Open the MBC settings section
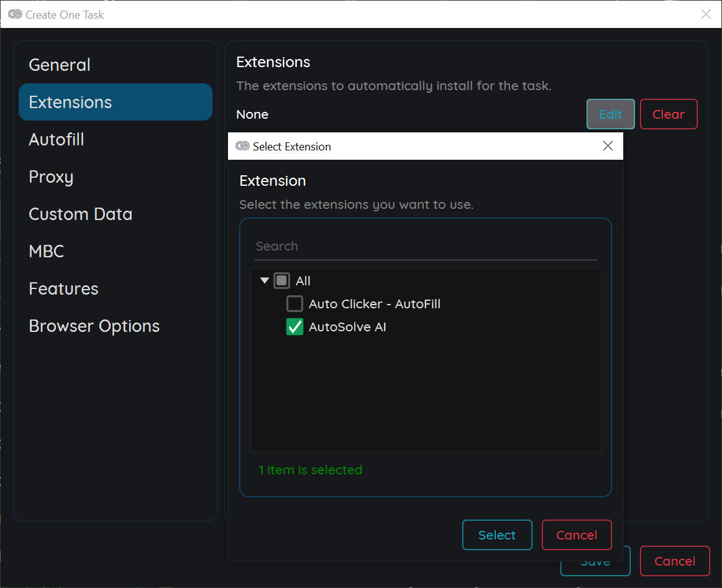This screenshot has height=588, width=722. pos(46,251)
